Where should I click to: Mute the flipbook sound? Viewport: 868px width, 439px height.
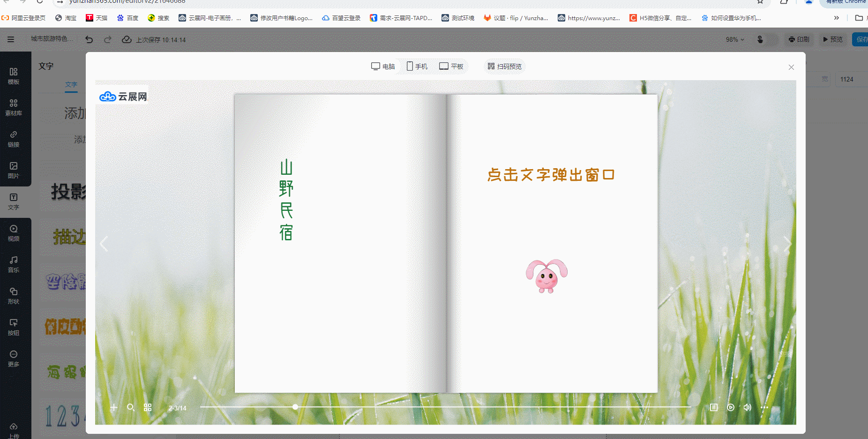748,408
